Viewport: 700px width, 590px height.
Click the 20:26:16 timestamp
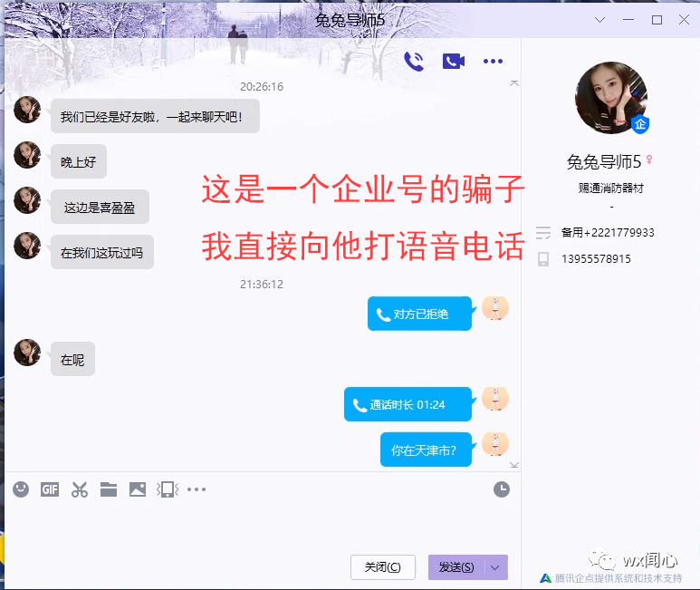(262, 87)
